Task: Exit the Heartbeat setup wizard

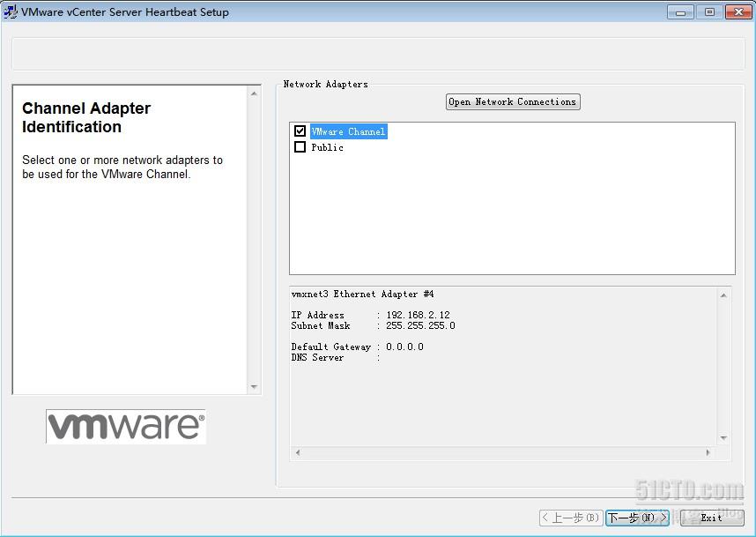Action: (712, 518)
